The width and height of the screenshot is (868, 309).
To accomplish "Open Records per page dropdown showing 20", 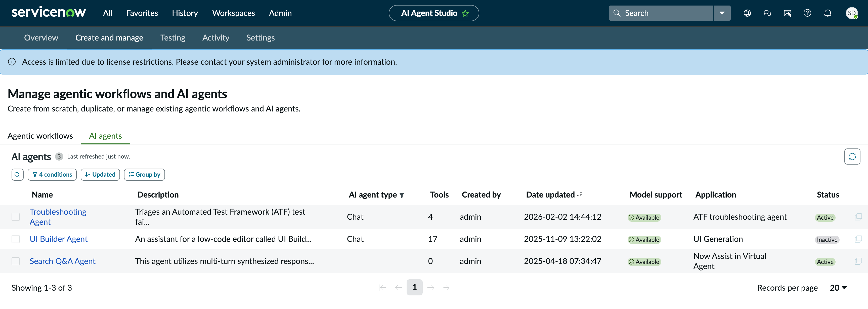I will (x=838, y=288).
